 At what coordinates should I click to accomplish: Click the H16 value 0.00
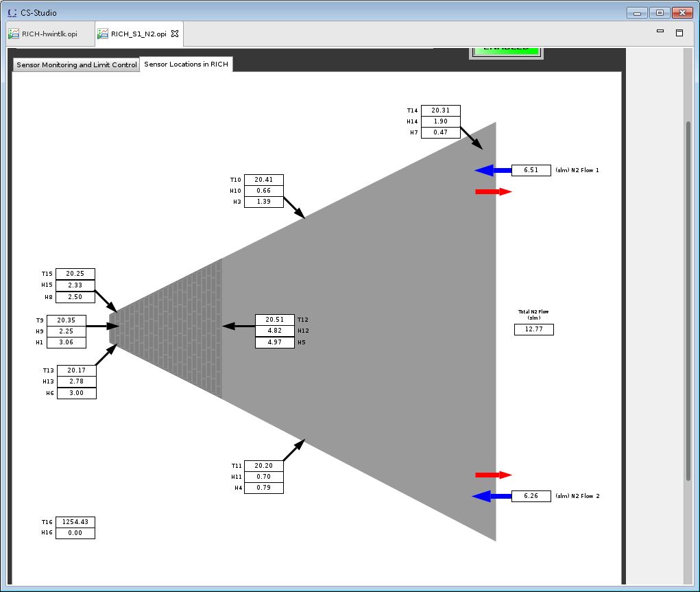tap(75, 533)
